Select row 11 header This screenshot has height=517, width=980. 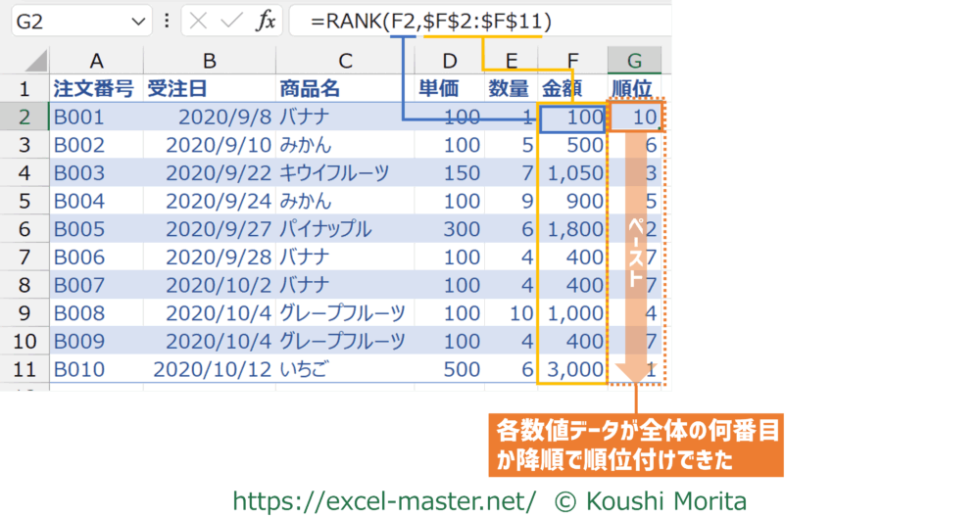(x=24, y=370)
